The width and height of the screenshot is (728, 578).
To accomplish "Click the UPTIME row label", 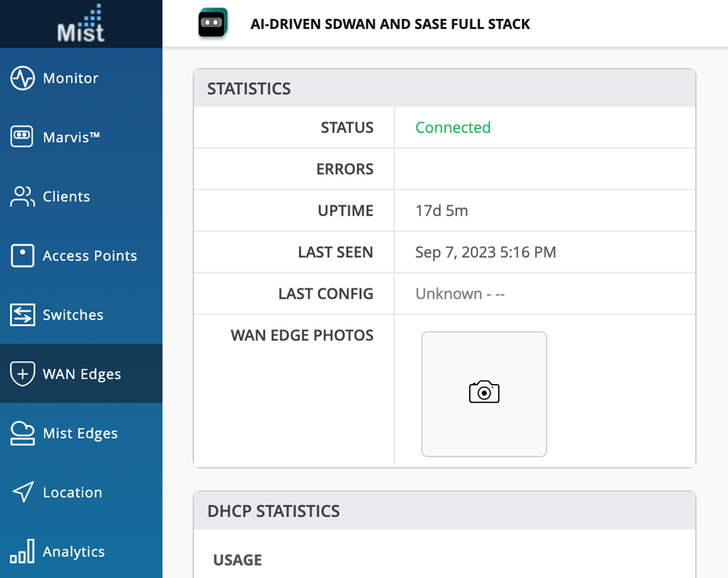I will pos(345,211).
